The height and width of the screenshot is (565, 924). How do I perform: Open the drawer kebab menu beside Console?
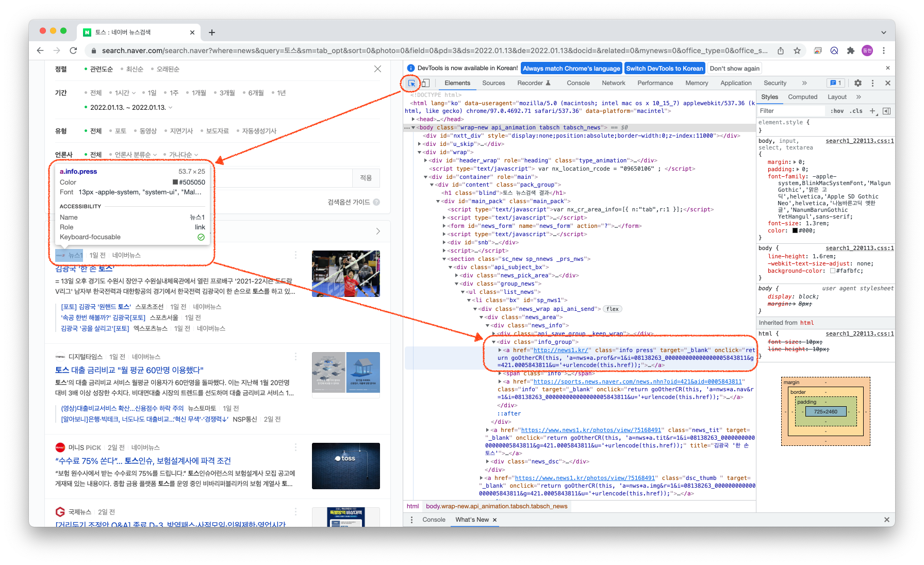(411, 520)
